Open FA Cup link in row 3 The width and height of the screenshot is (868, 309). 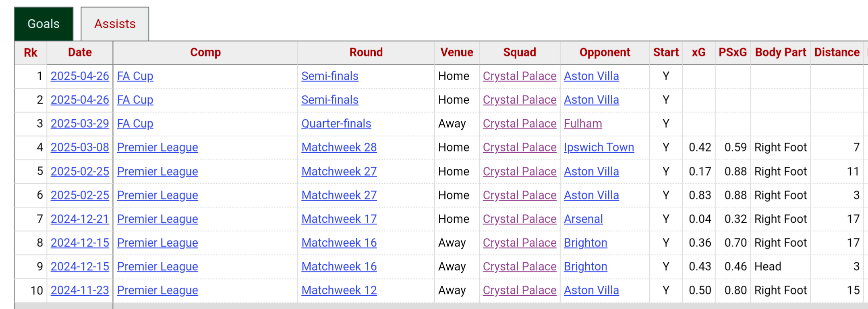135,124
